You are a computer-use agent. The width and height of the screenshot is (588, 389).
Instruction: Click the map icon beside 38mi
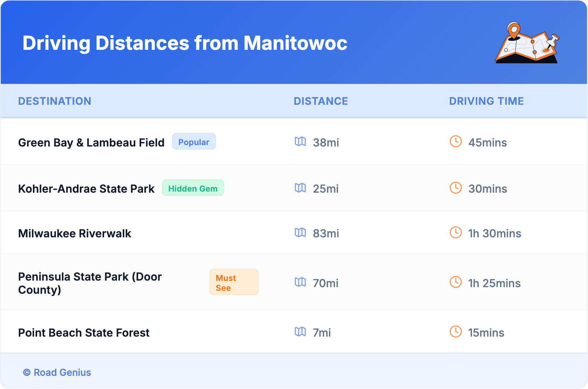[x=300, y=141]
